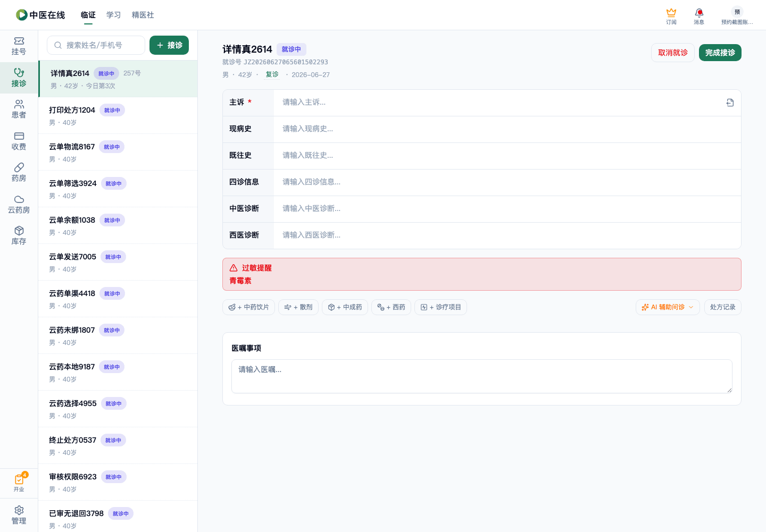
Task: Select patient 云药选择4955
Action: coord(118,409)
